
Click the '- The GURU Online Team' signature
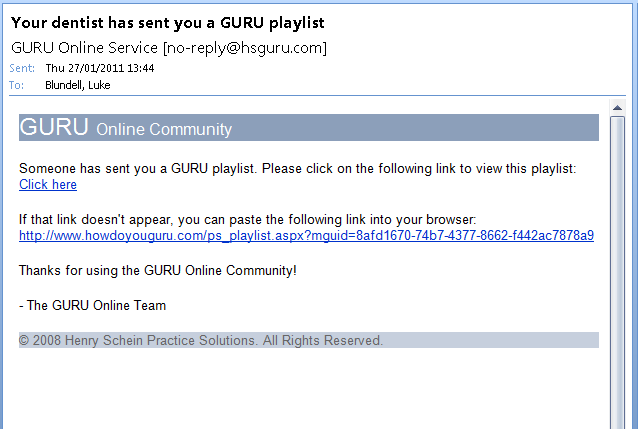(x=93, y=305)
